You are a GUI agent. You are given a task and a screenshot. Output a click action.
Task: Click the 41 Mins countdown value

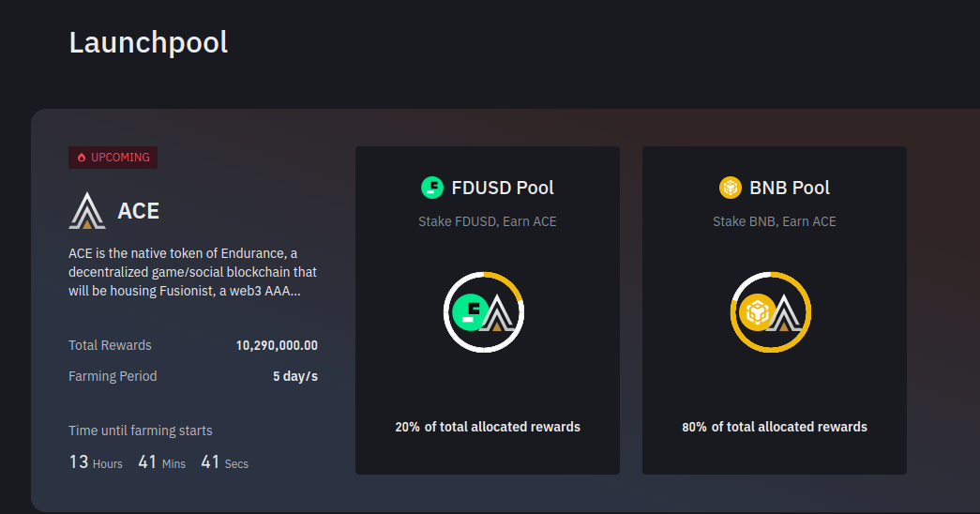162,462
